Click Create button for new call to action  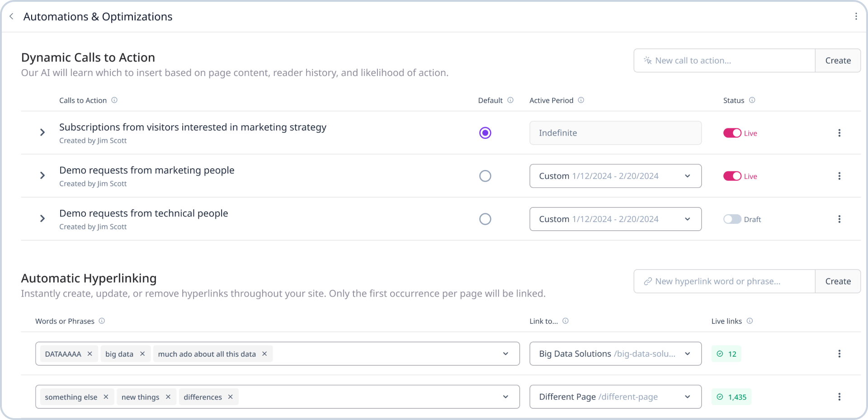pyautogui.click(x=838, y=61)
